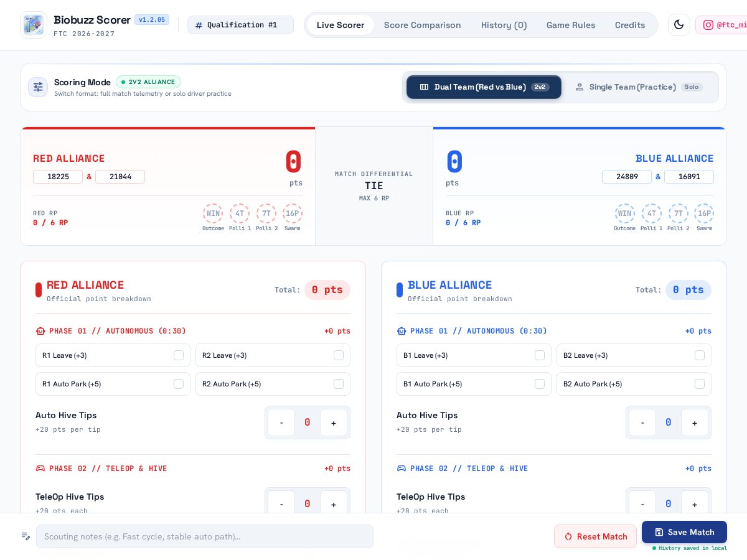Open History (0) tab
747x560 pixels.
coord(504,25)
